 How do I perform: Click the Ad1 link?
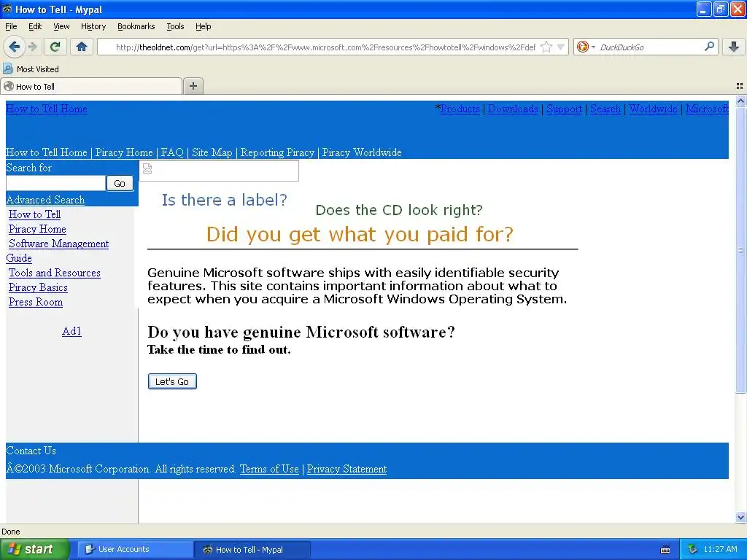click(x=71, y=331)
